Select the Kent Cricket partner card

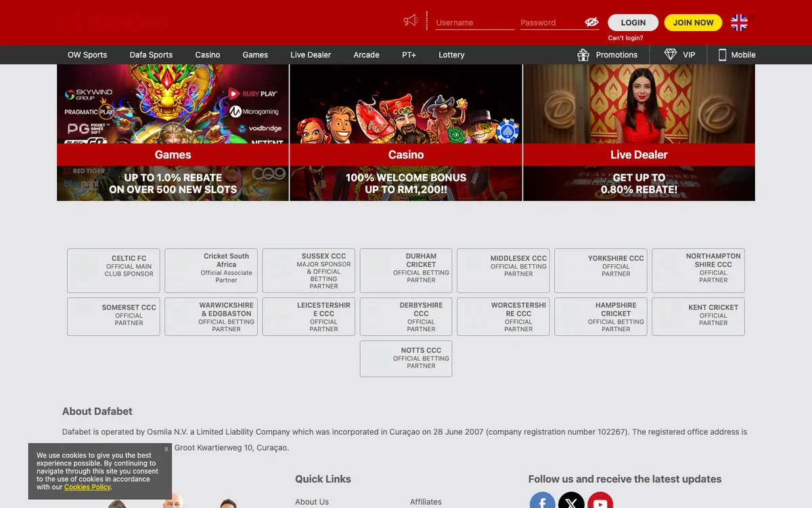[698, 316]
